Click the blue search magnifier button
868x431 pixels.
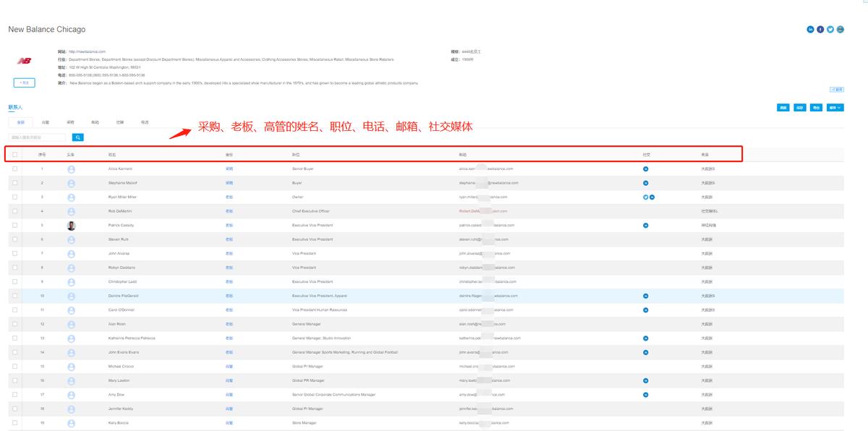pos(77,137)
